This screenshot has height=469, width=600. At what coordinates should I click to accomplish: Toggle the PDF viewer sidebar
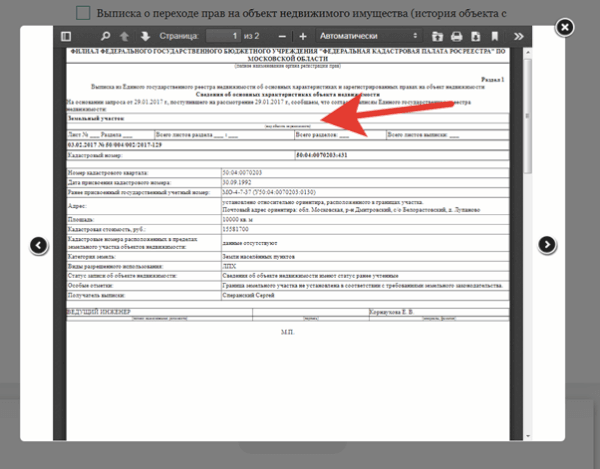tap(66, 36)
